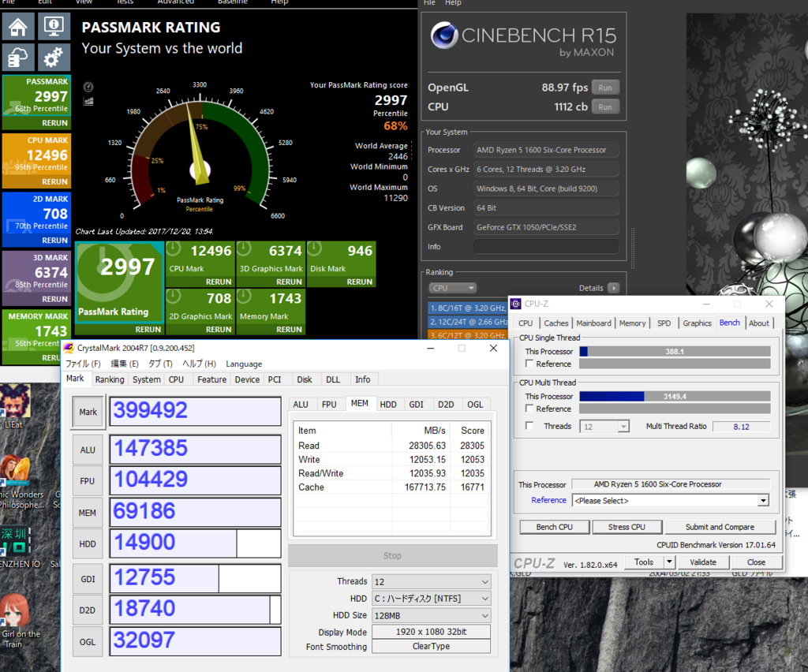Open the Reference Please Select dropdown

671,501
